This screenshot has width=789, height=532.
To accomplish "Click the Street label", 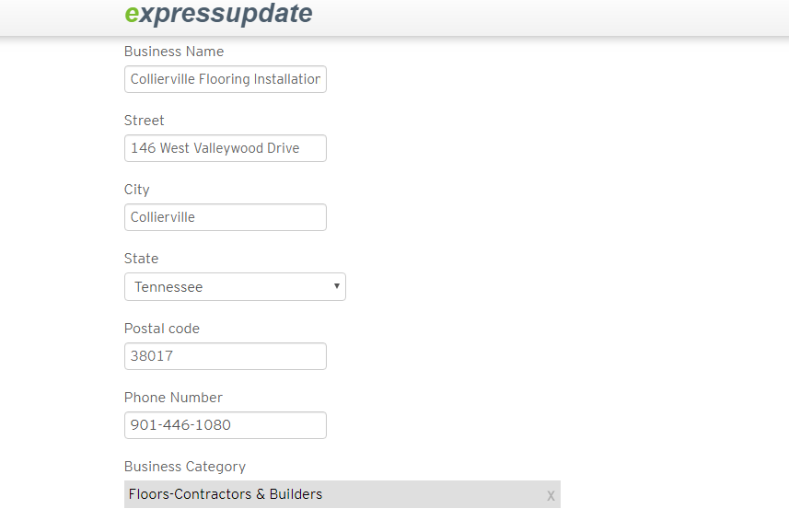I will (144, 121).
